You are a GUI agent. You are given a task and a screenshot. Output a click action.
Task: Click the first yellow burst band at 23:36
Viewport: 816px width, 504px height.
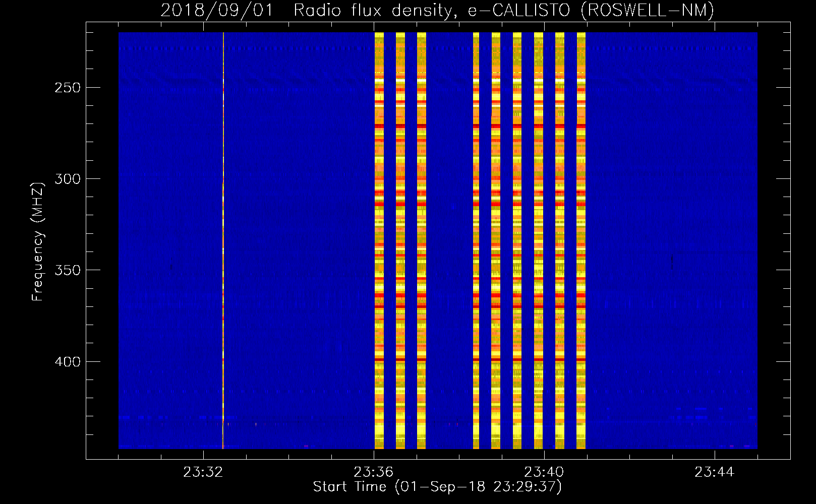tap(379, 240)
